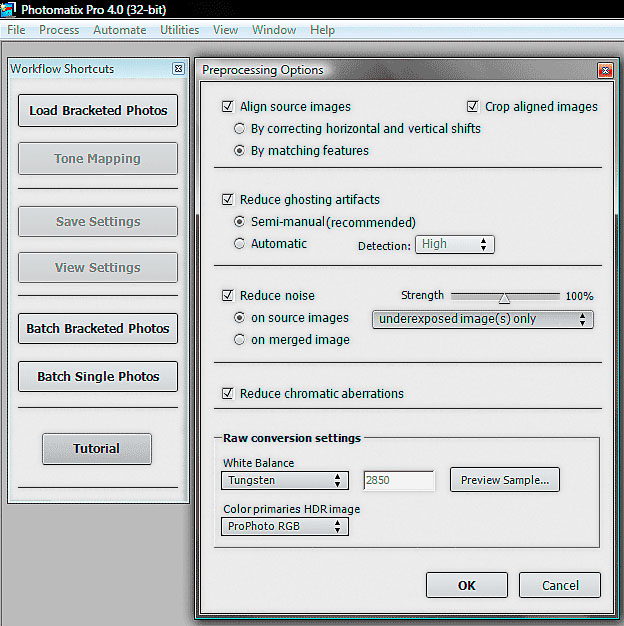624x626 pixels.
Task: Expand the underexposed image(s) only dropdown
Action: (482, 319)
